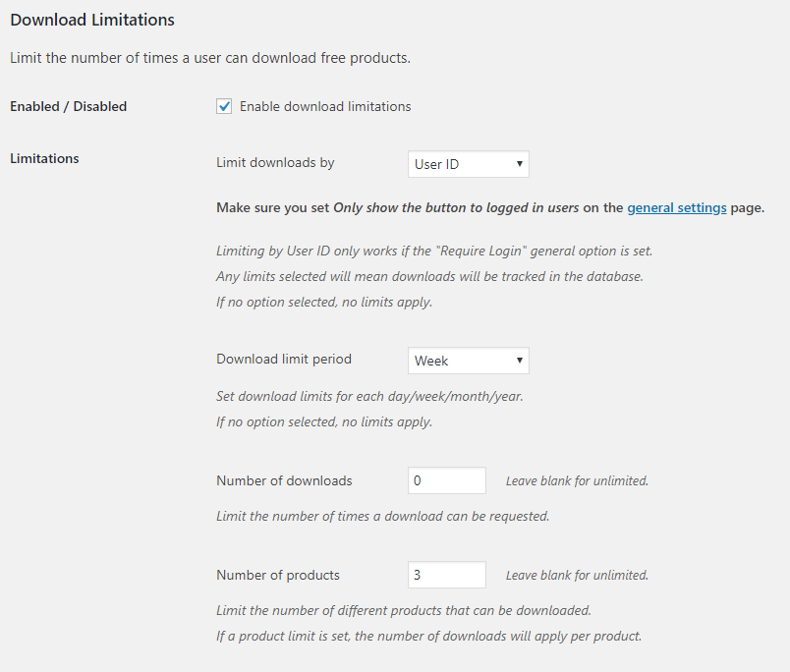
Task: Open the Week period dropdown
Action: click(468, 361)
